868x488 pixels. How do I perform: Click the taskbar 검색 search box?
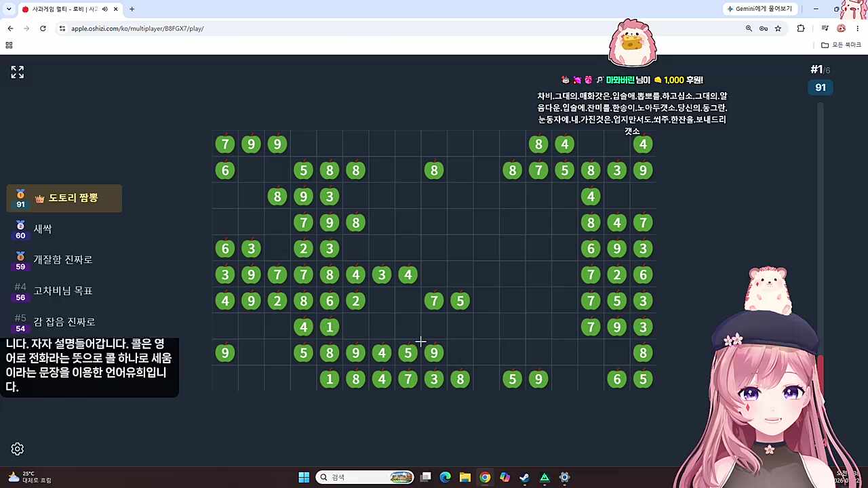pyautogui.click(x=366, y=477)
